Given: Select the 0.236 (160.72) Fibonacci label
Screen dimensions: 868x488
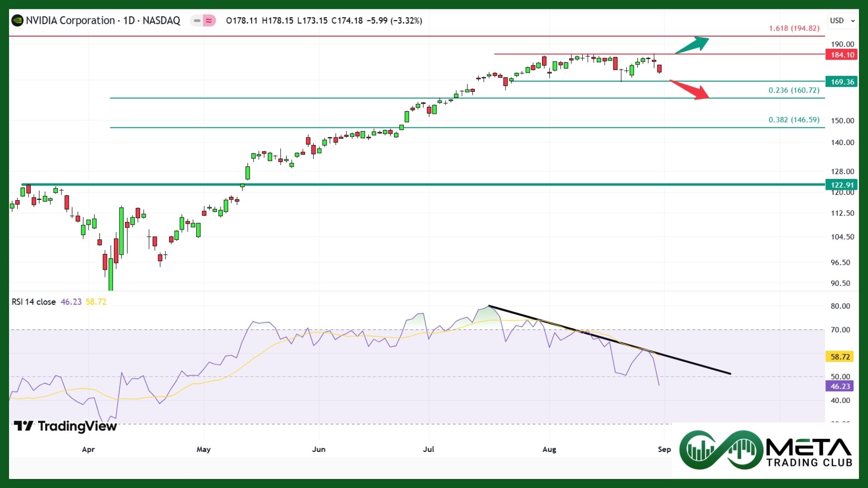Looking at the screenshot, I should click(794, 90).
